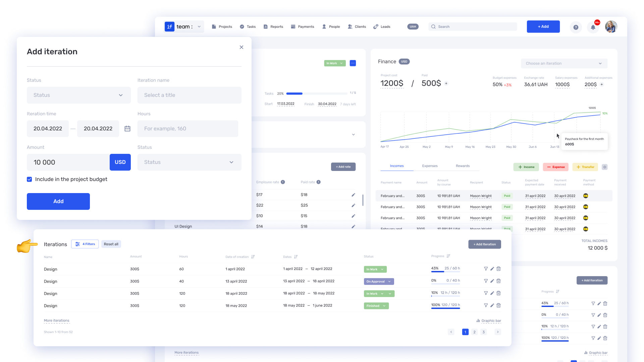Delete the first Design iteration row
This screenshot has height=362, width=644.
coord(498,269)
